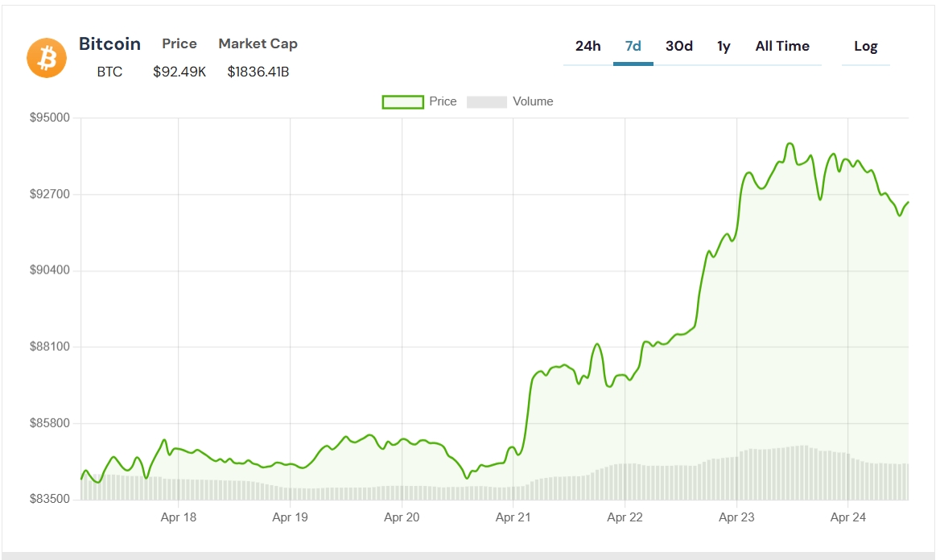Click the BTC ticker symbol
This screenshot has height=560, width=940.
click(109, 72)
